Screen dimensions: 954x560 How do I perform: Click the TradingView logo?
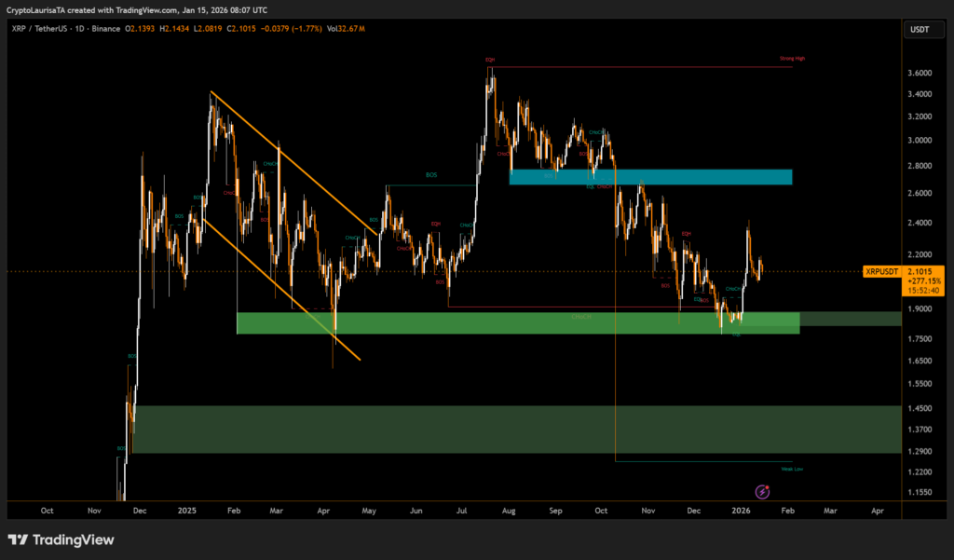[x=61, y=540]
